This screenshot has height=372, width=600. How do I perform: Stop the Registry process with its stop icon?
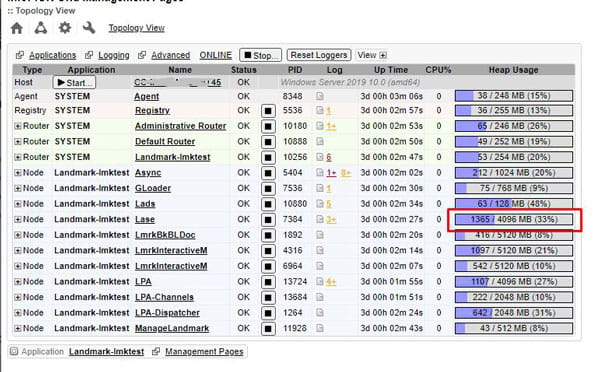point(268,111)
